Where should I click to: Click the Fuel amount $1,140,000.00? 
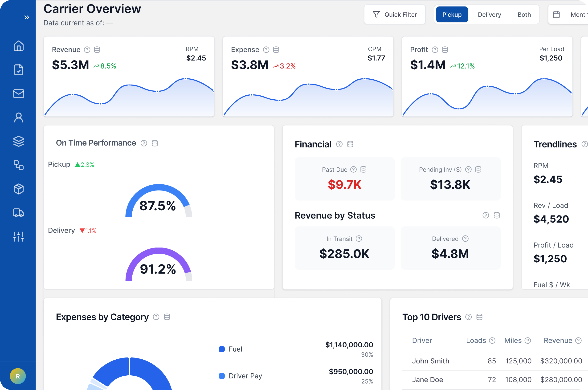[x=349, y=345]
